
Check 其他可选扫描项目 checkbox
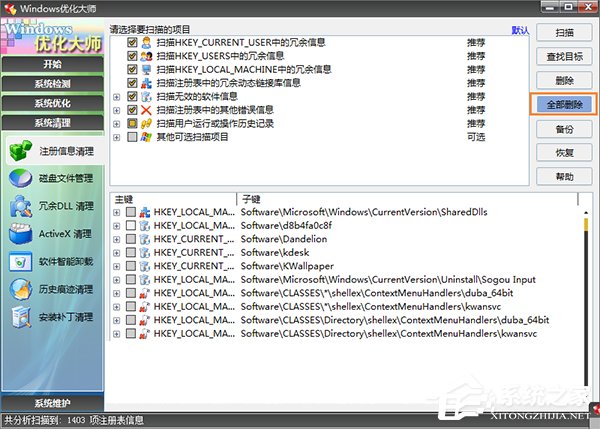[132, 137]
